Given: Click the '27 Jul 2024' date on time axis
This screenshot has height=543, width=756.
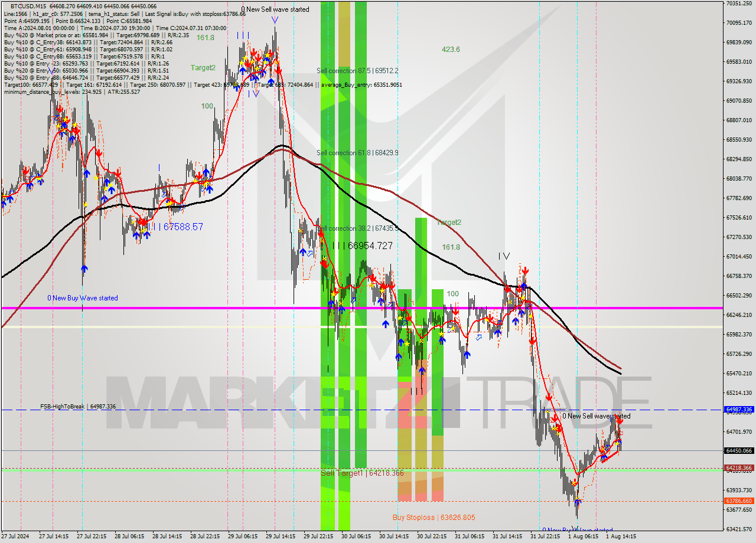Looking at the screenshot, I should [16, 537].
